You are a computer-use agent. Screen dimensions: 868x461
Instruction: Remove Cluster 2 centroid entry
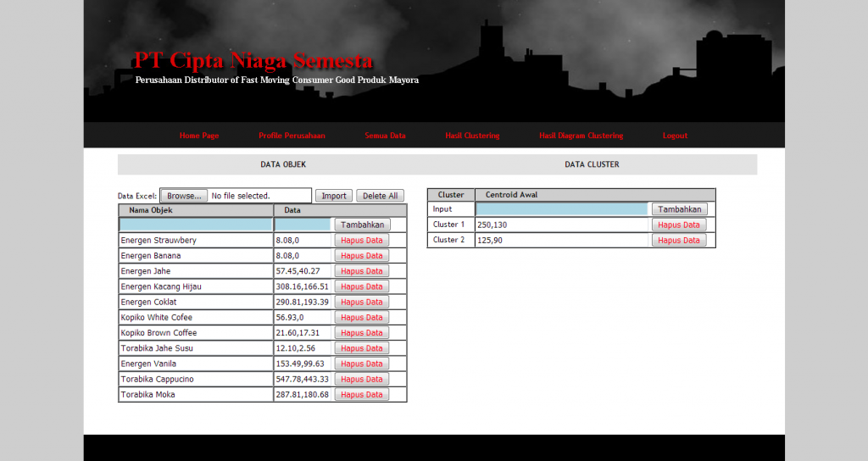(x=679, y=240)
